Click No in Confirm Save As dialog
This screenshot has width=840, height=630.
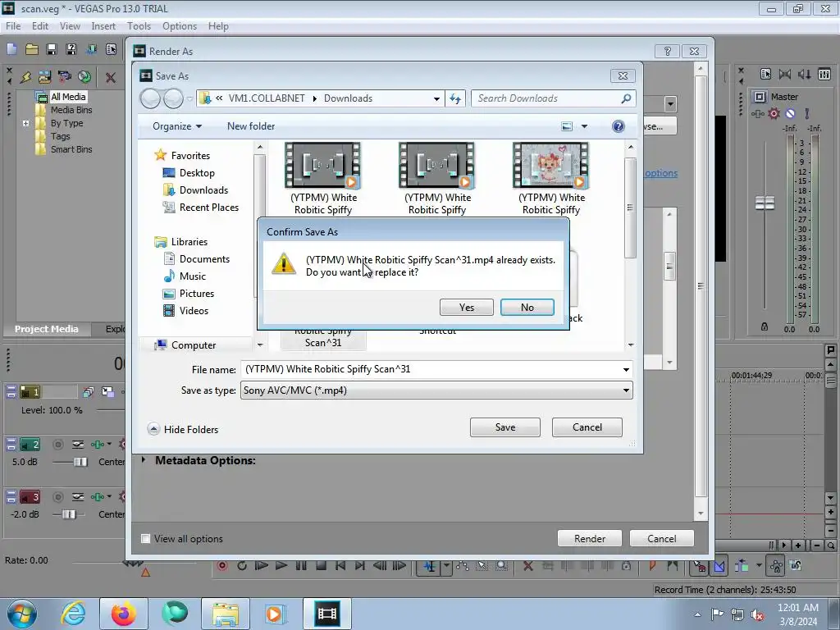click(x=527, y=308)
